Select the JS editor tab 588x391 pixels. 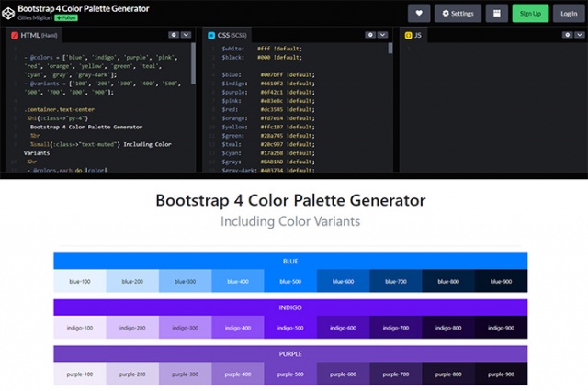(413, 35)
